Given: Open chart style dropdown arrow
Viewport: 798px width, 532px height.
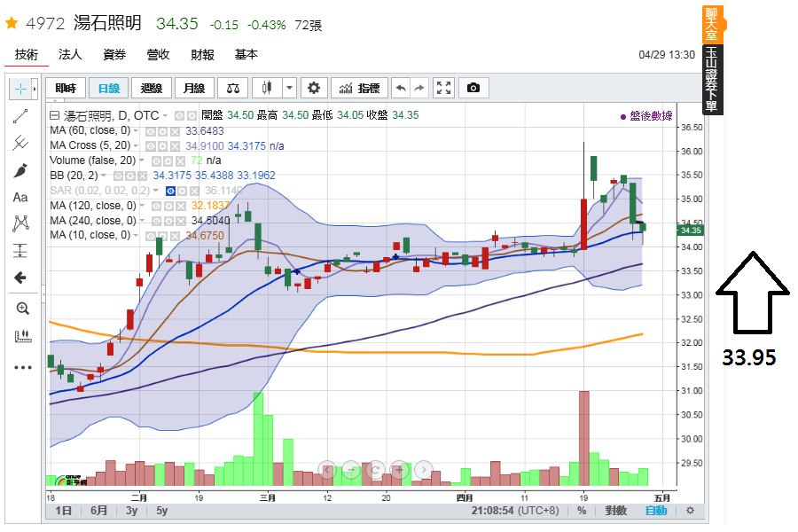Looking at the screenshot, I should point(289,88).
